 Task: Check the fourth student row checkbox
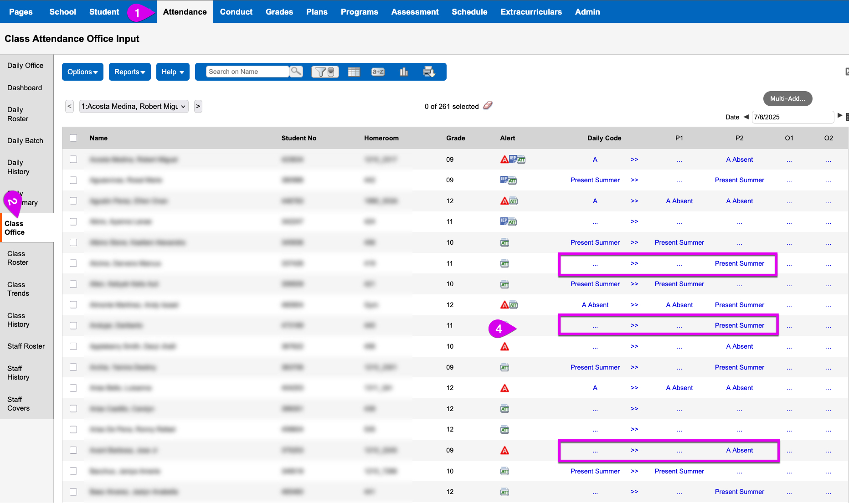(x=73, y=221)
